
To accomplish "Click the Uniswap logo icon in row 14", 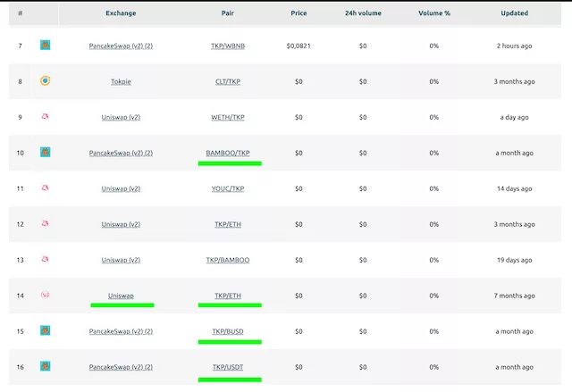I will coord(45,295).
